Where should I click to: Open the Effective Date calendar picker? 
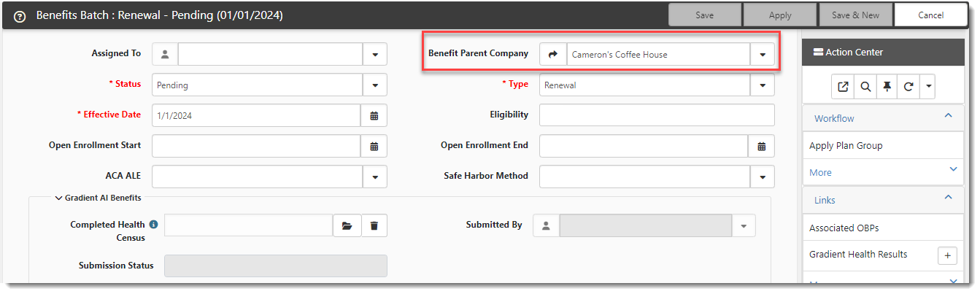click(x=374, y=115)
